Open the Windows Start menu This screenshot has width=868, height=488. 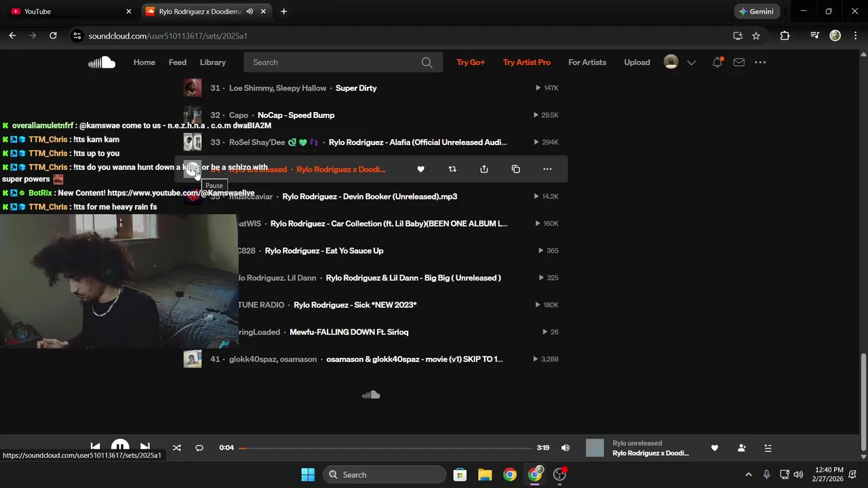308,474
